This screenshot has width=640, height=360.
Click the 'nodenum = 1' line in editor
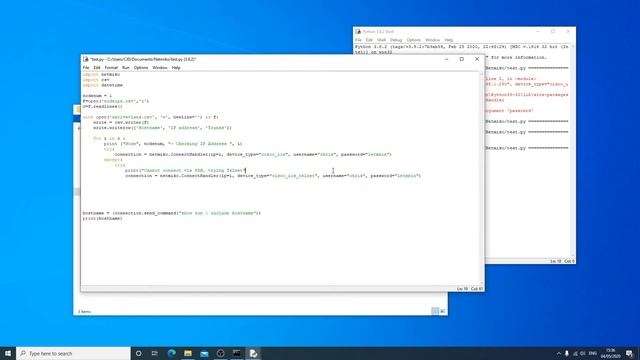pyautogui.click(x=97, y=96)
